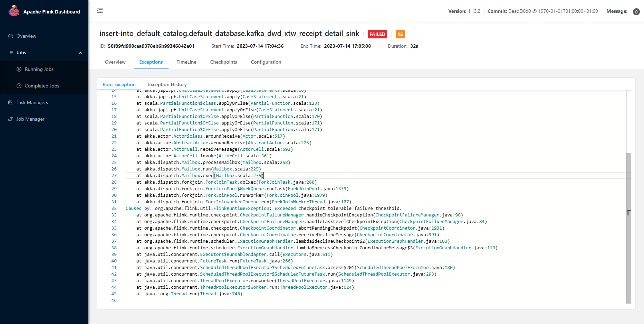Click the job title kafka_dwd_xtw_receipt_detail_sink
This screenshot has height=324, width=644.
point(229,34)
